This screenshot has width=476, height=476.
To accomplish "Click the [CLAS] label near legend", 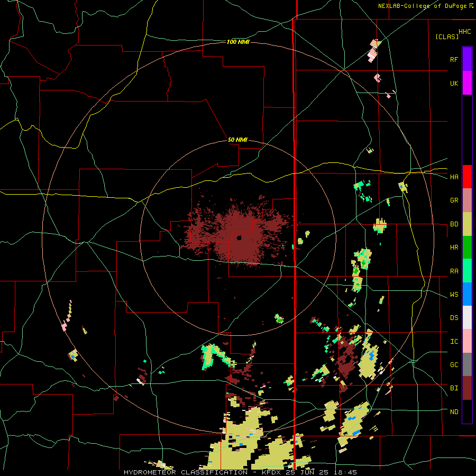I will click(447, 36).
